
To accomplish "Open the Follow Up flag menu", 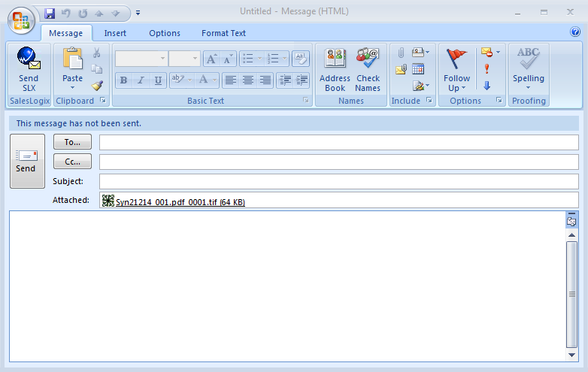I will click(456, 69).
